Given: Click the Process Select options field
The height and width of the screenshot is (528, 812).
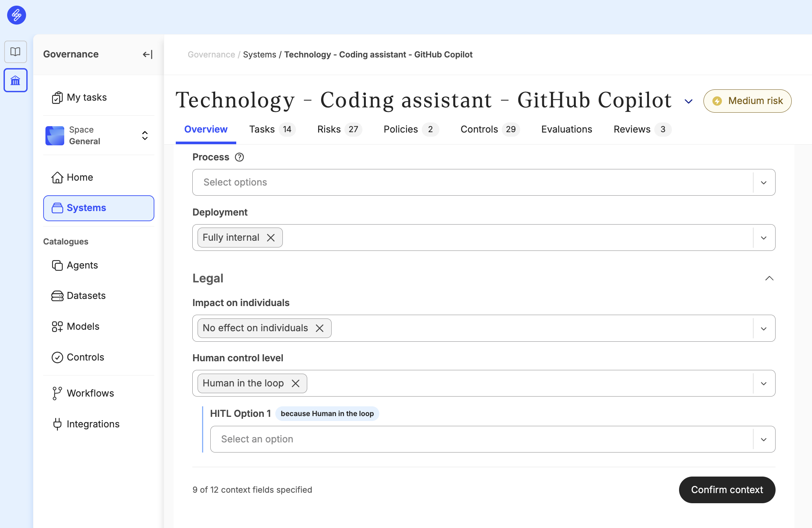Looking at the screenshot, I should click(x=484, y=183).
